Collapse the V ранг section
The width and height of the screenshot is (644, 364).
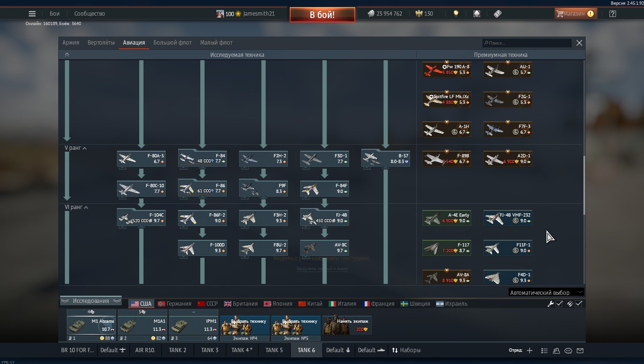pos(85,148)
